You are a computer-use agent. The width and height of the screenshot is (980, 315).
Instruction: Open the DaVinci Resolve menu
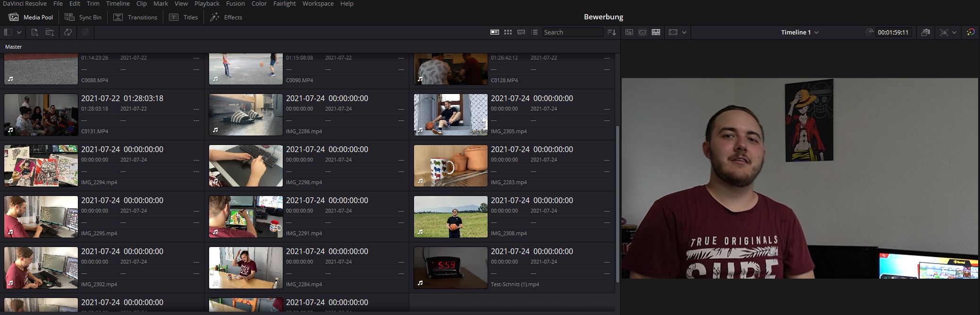point(25,3)
